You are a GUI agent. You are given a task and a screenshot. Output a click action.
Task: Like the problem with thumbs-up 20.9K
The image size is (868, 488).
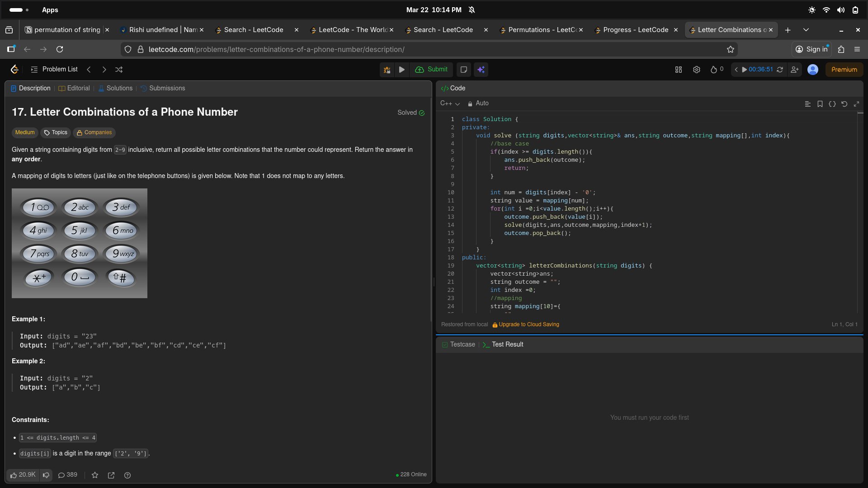(23, 475)
